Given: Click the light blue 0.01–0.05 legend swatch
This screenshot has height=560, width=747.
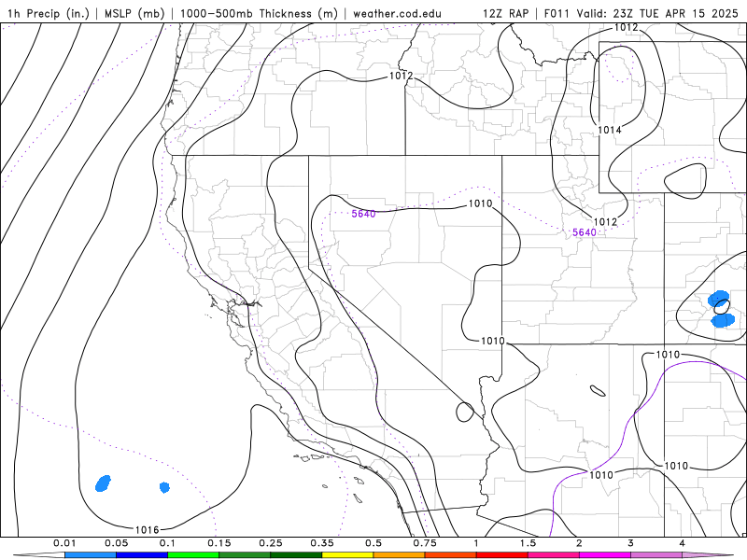Looking at the screenshot, I should 91,555.
